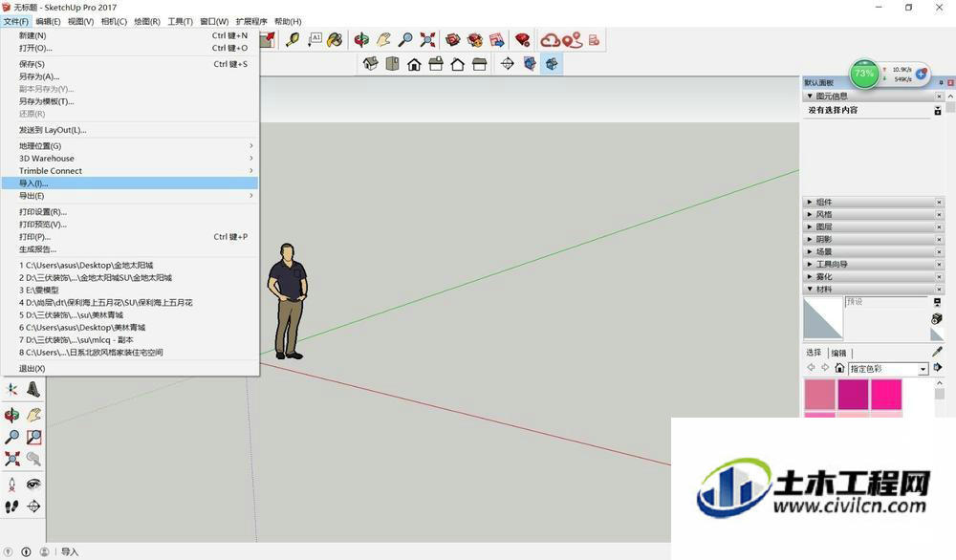Image resolution: width=956 pixels, height=560 pixels.
Task: Click 新建(N) in the file menu
Action: click(x=129, y=35)
